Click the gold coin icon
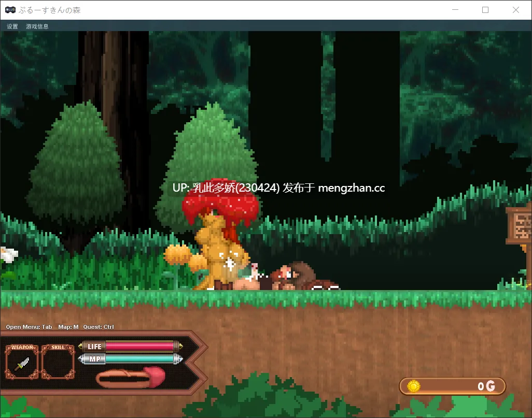Viewport: 532px width, 418px height. pos(414,386)
